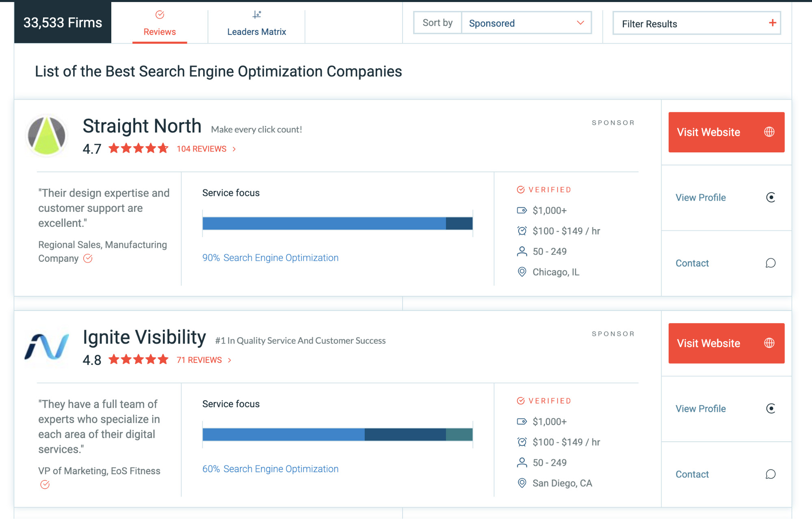The width and height of the screenshot is (812, 519).
Task: Click the verified badge below VP of Marketing, EoS Fitness
Action: (x=45, y=484)
